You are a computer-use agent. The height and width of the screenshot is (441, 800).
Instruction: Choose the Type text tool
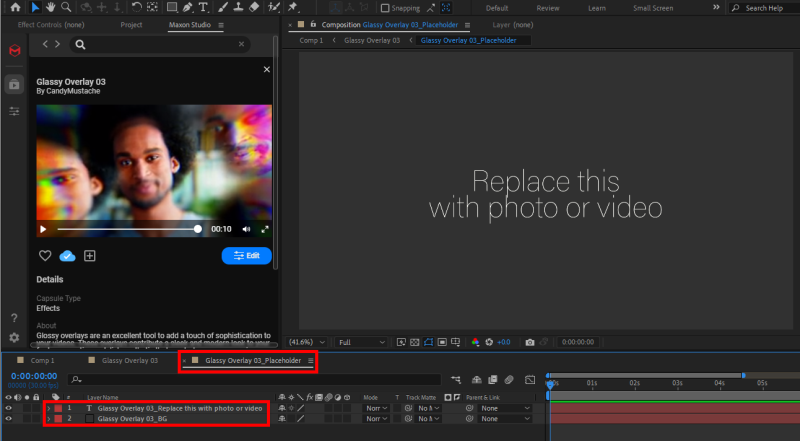point(204,7)
